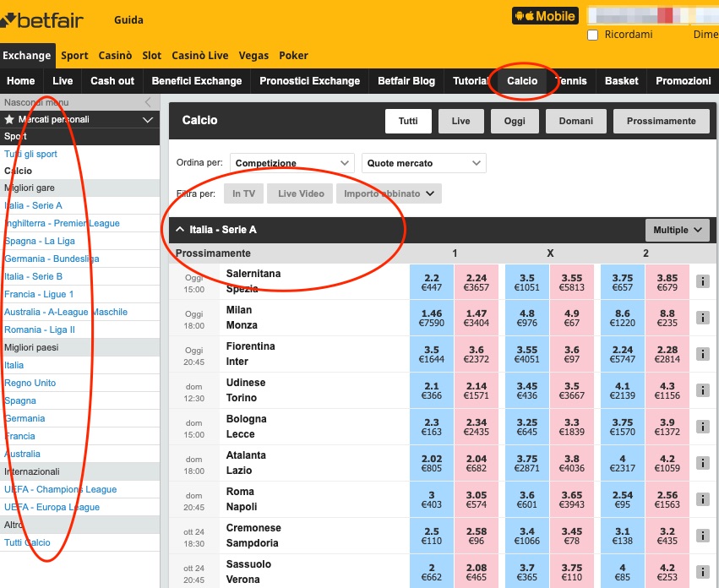Open info icon for Cremonese vs Sampdoria
Image resolution: width=719 pixels, height=588 pixels.
(702, 536)
